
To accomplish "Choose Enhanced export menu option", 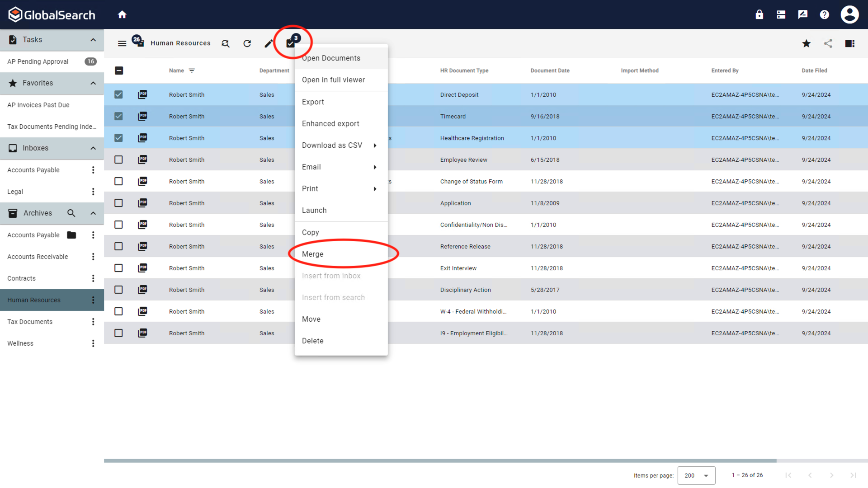I will [330, 123].
